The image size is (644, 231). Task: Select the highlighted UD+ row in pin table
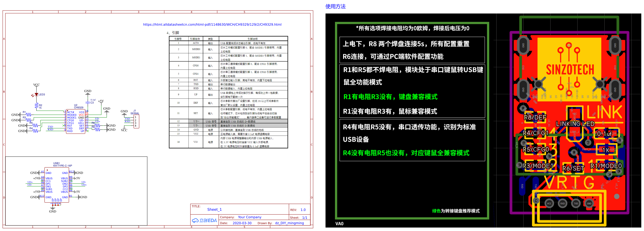[x=228, y=121]
